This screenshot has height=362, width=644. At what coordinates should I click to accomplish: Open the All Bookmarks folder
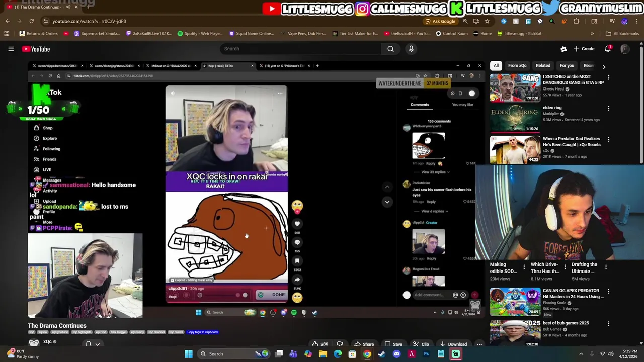[x=622, y=33]
